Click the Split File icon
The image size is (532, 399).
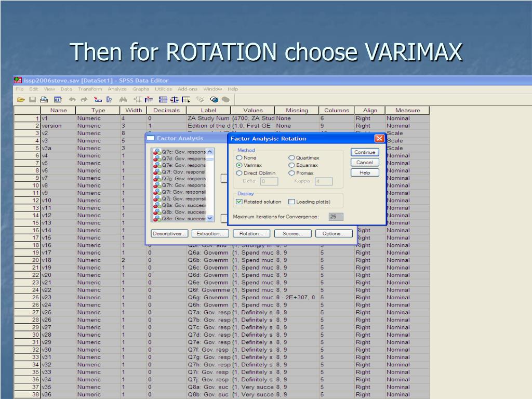(x=163, y=100)
